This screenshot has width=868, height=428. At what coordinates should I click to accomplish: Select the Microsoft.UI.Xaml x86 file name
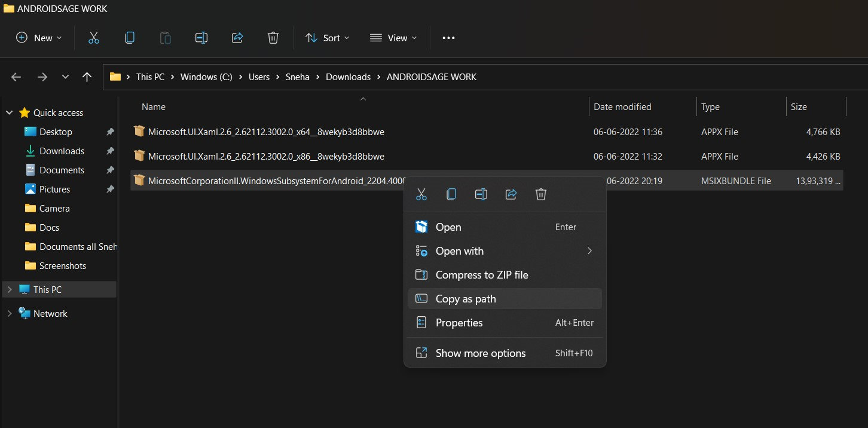point(266,156)
